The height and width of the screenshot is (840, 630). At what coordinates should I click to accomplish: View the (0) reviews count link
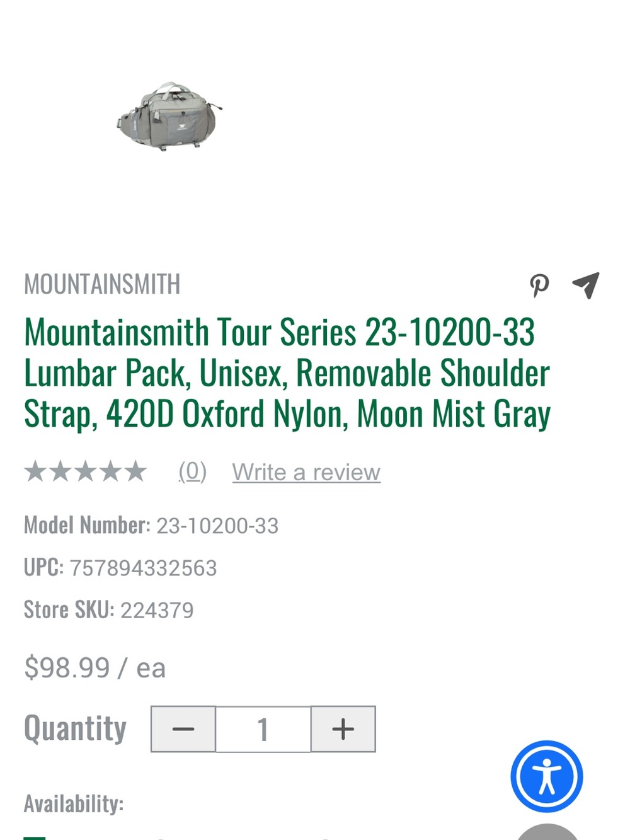[193, 471]
